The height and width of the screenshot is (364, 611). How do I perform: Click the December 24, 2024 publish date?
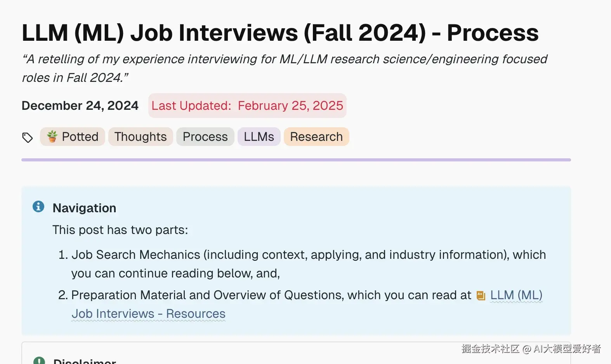click(x=80, y=106)
